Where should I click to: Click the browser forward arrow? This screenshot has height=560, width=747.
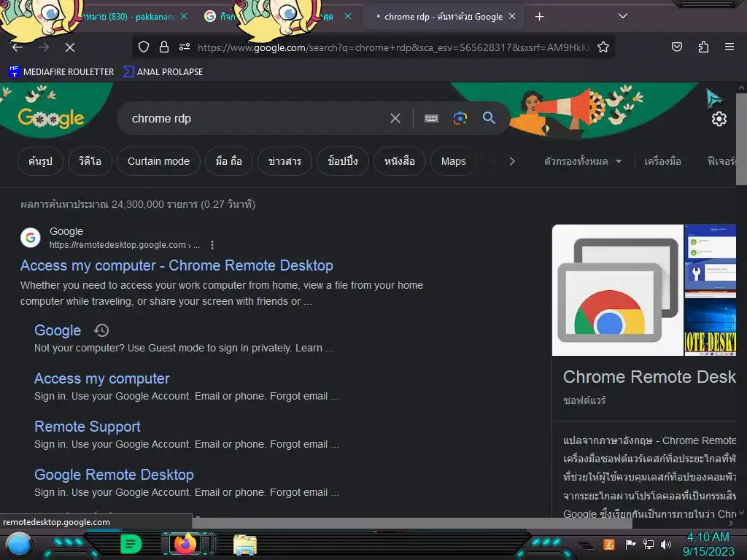[x=44, y=47]
